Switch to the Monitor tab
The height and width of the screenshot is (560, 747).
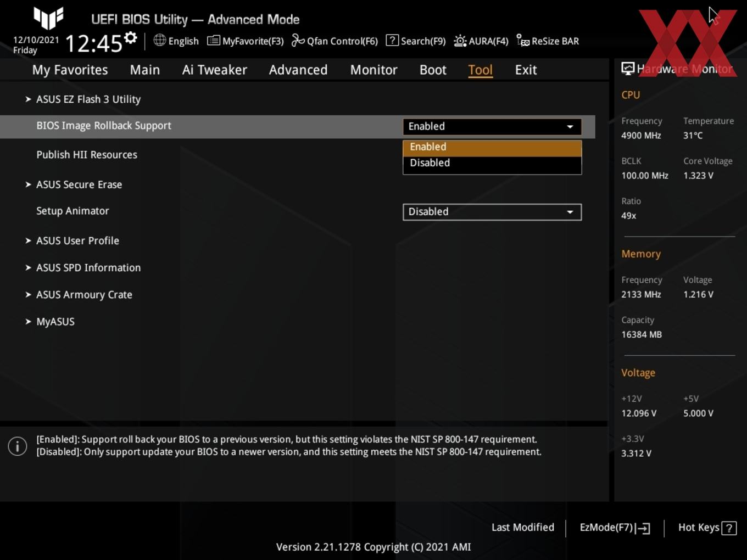(374, 70)
